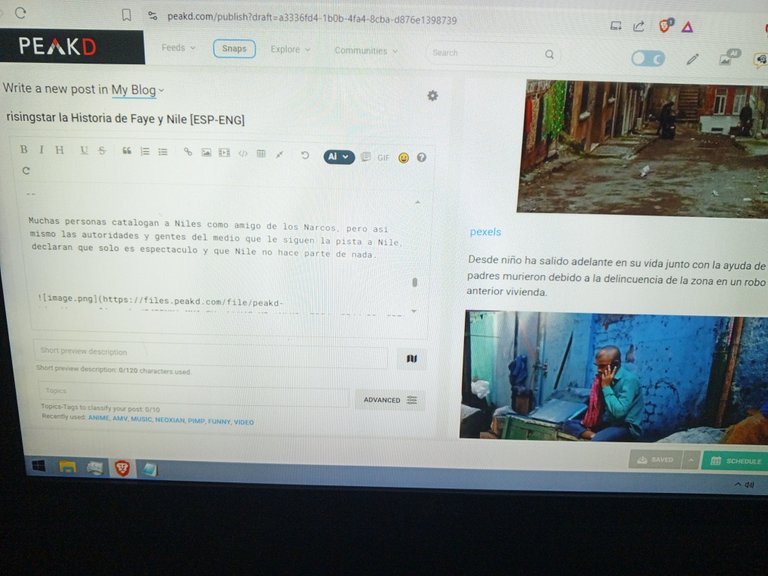The height and width of the screenshot is (576, 768).
Task: Open File Explorer from the taskbar
Action: (x=67, y=467)
